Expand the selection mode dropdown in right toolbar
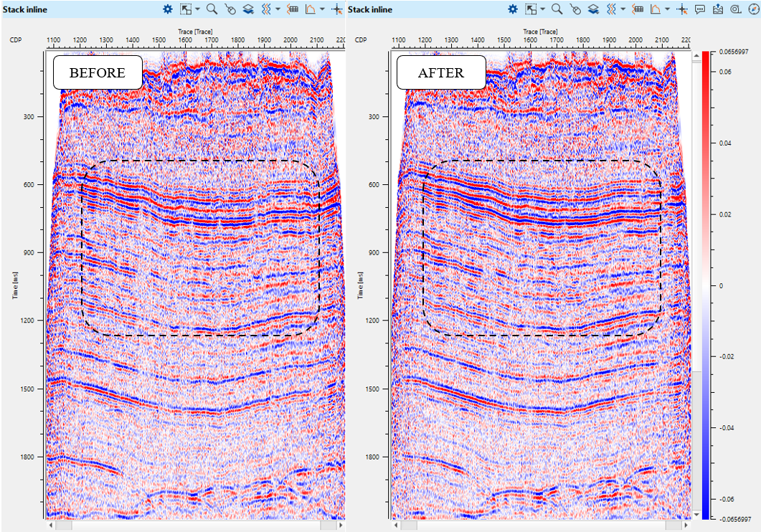 point(542,9)
